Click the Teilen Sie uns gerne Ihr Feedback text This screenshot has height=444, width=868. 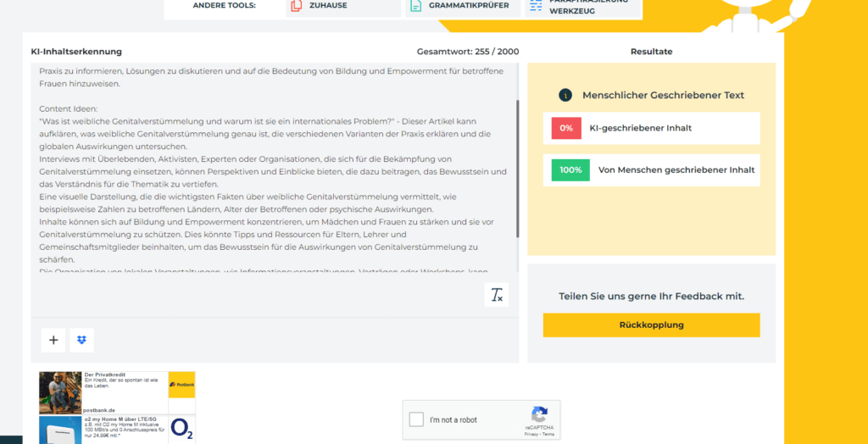pyautogui.click(x=652, y=297)
